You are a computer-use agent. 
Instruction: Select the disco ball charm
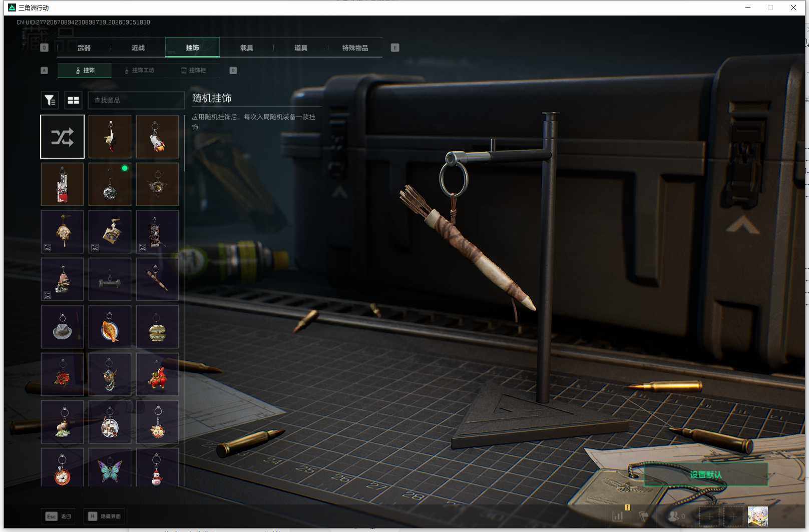(x=110, y=184)
